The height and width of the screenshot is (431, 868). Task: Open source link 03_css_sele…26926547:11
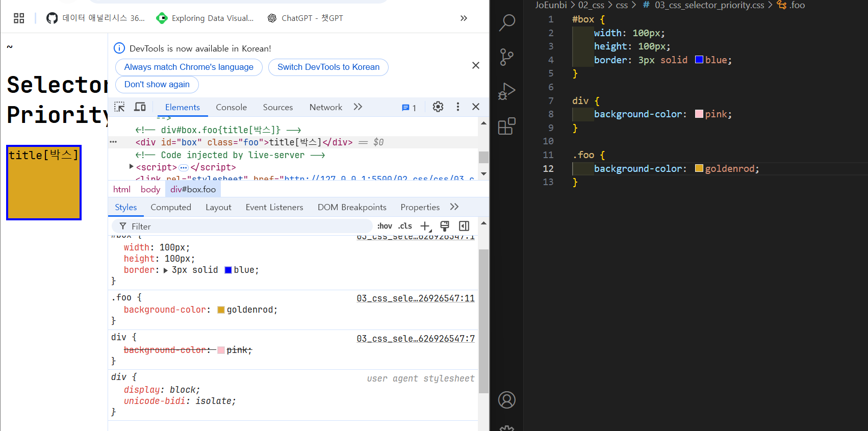click(416, 298)
